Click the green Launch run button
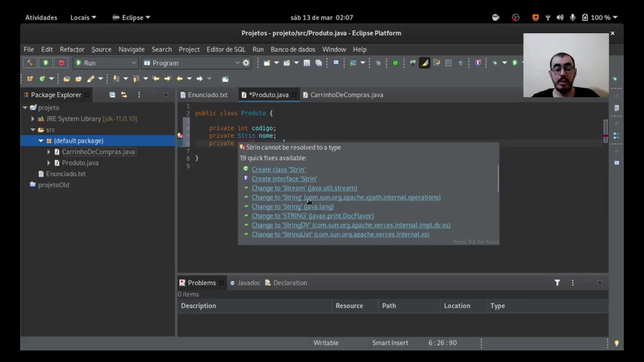Image resolution: width=644 pixels, height=362 pixels. [46, 63]
